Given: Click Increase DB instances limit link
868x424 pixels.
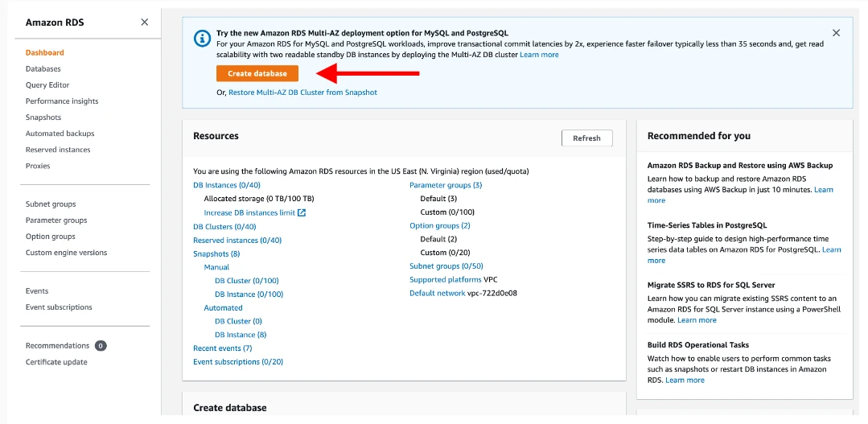Looking at the screenshot, I should pos(249,212).
